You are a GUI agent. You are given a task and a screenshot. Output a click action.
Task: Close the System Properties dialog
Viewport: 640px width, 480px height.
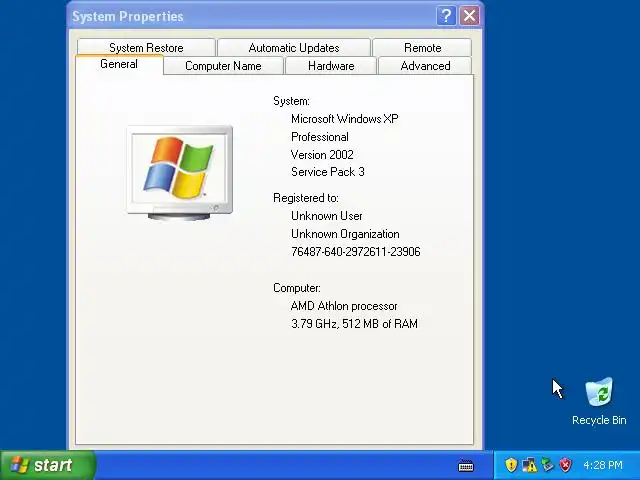pos(469,16)
